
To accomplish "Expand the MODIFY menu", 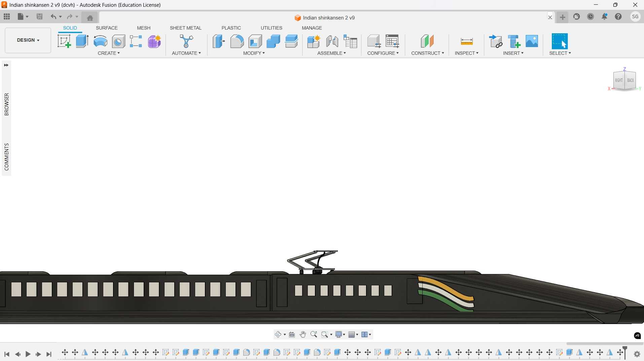I will point(254,53).
